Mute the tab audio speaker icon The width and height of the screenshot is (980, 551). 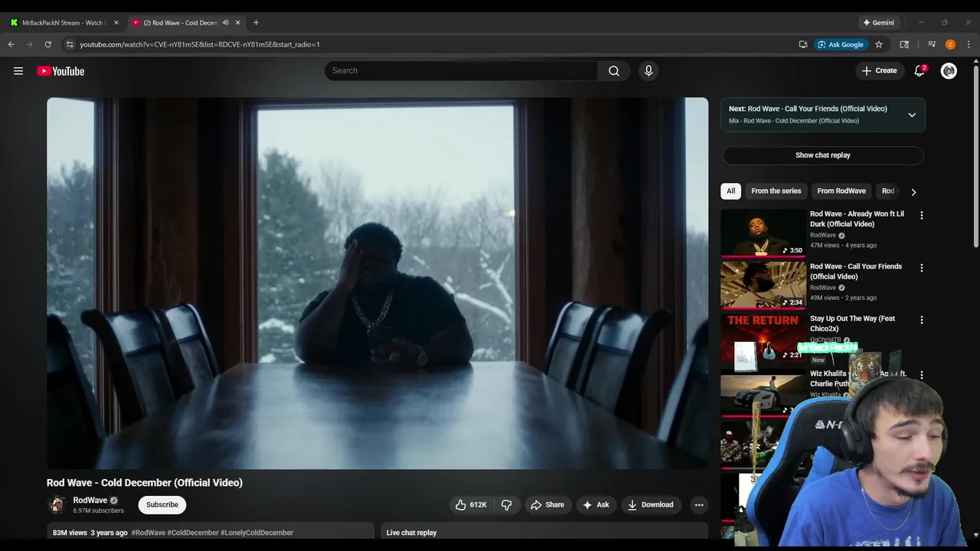(225, 23)
